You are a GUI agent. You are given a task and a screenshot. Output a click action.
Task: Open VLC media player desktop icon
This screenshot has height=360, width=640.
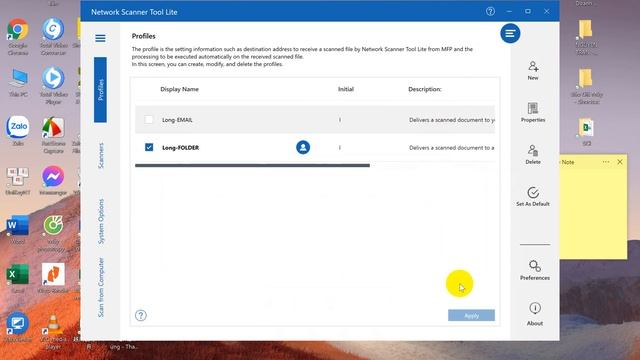click(x=53, y=331)
